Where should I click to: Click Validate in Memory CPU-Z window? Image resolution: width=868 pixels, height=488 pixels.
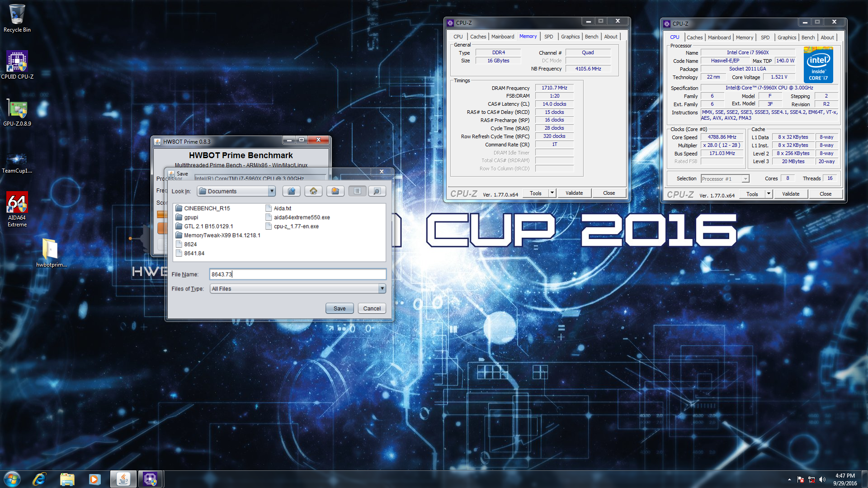tap(574, 193)
